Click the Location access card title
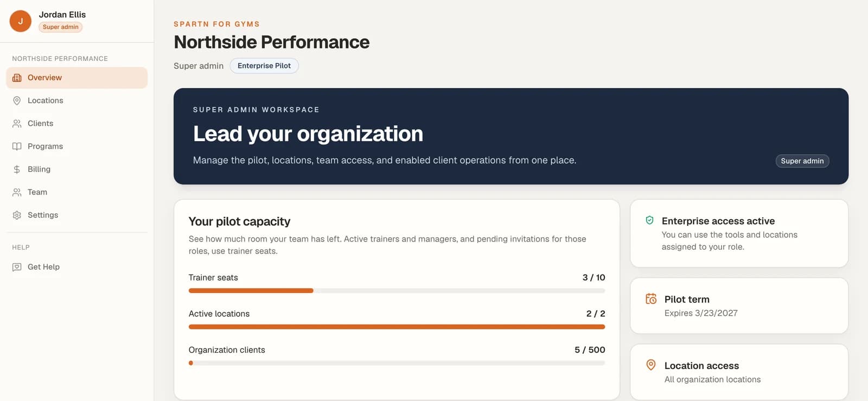The image size is (868, 401). pos(701,366)
